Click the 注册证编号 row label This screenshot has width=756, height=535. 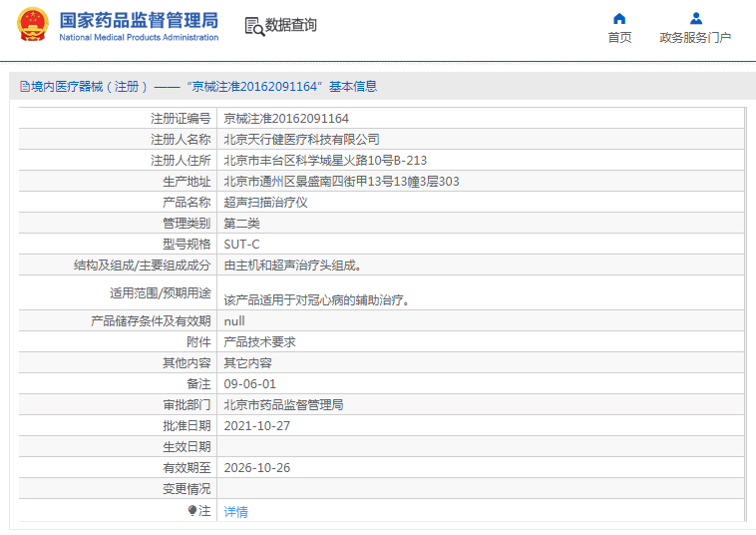pos(181,119)
